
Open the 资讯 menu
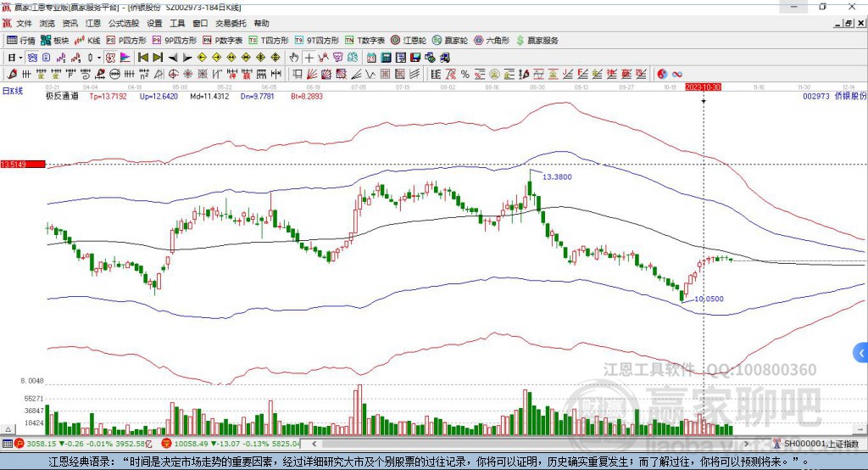[70, 23]
